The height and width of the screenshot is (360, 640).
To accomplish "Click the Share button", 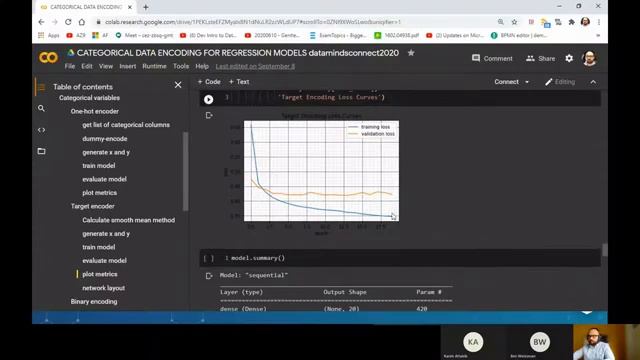I will (540, 58).
